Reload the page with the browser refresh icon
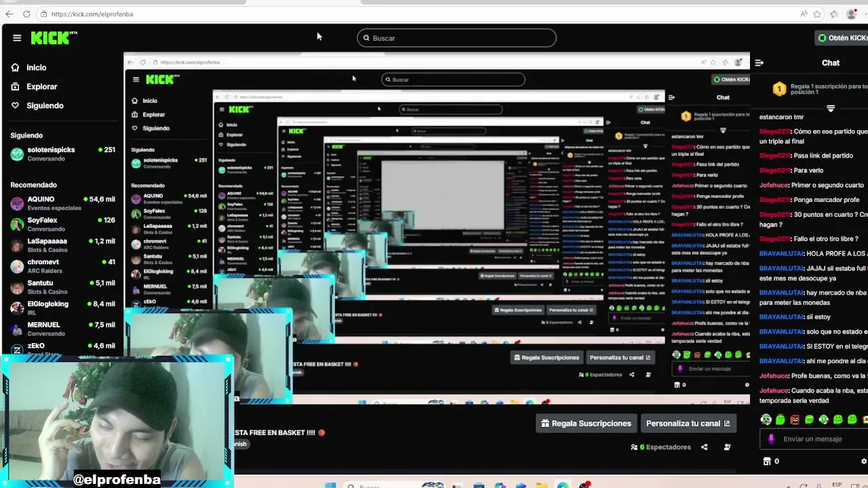Image resolution: width=868 pixels, height=488 pixels. click(x=26, y=14)
